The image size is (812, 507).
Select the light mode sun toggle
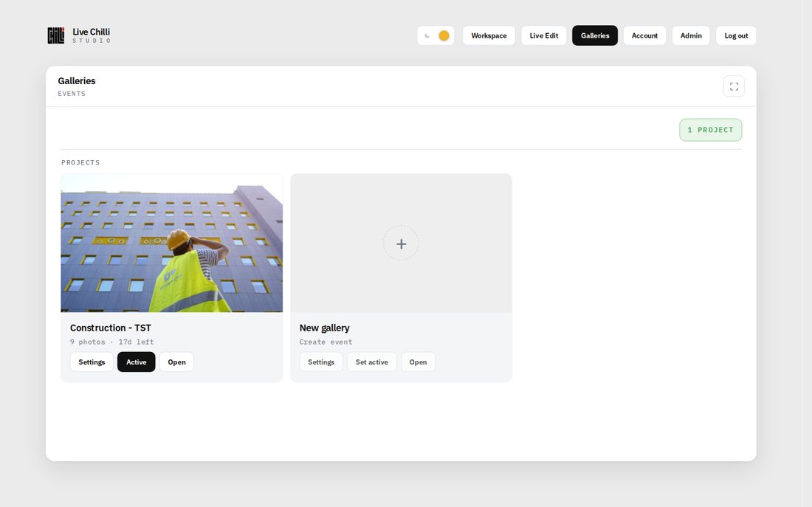click(444, 35)
